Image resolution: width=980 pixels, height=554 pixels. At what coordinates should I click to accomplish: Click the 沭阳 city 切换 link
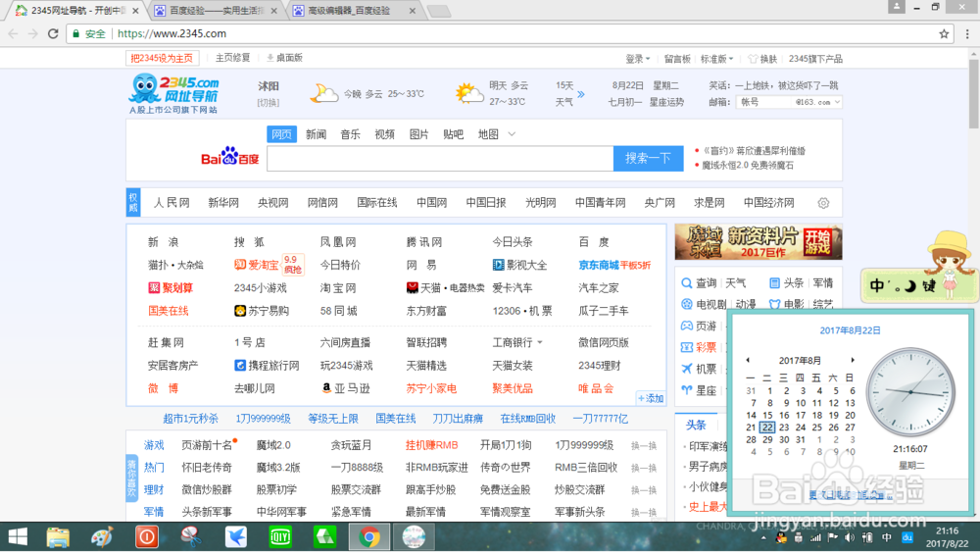point(269,103)
